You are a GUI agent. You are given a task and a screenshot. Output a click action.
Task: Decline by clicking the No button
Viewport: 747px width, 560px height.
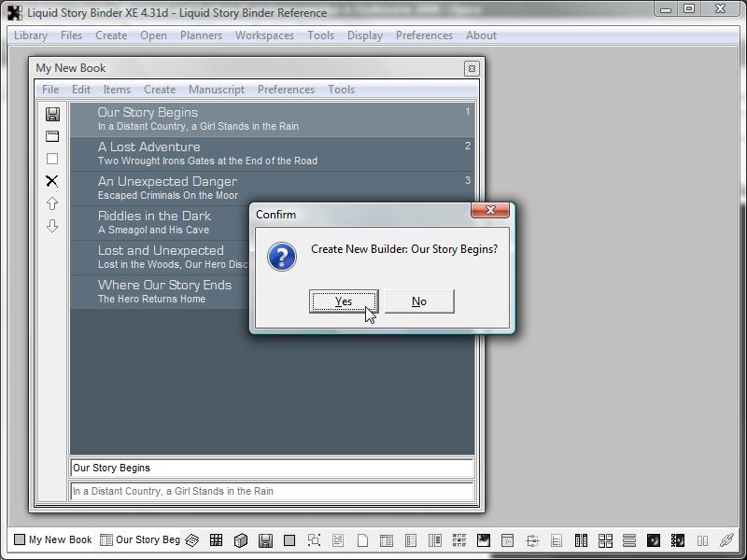419,301
